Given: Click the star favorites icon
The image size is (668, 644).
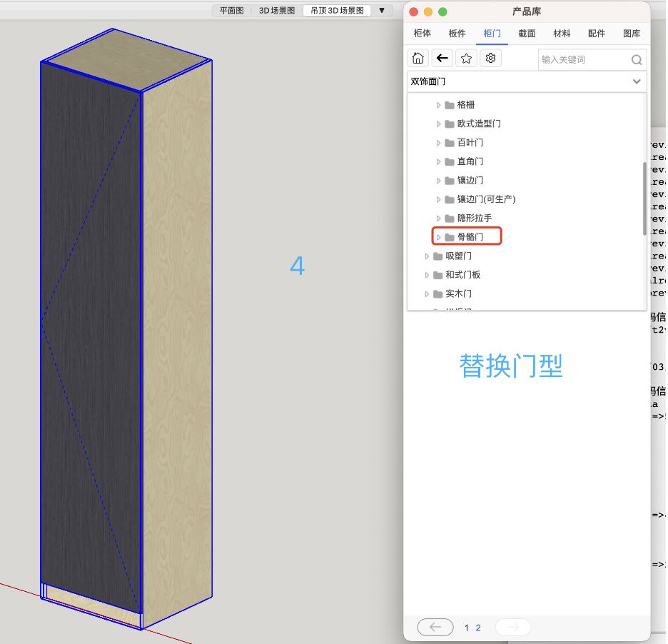Looking at the screenshot, I should click(466, 59).
